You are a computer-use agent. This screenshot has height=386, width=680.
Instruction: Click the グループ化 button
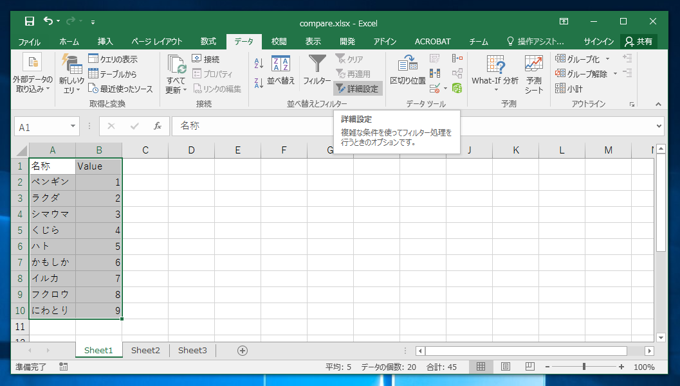pyautogui.click(x=578, y=59)
